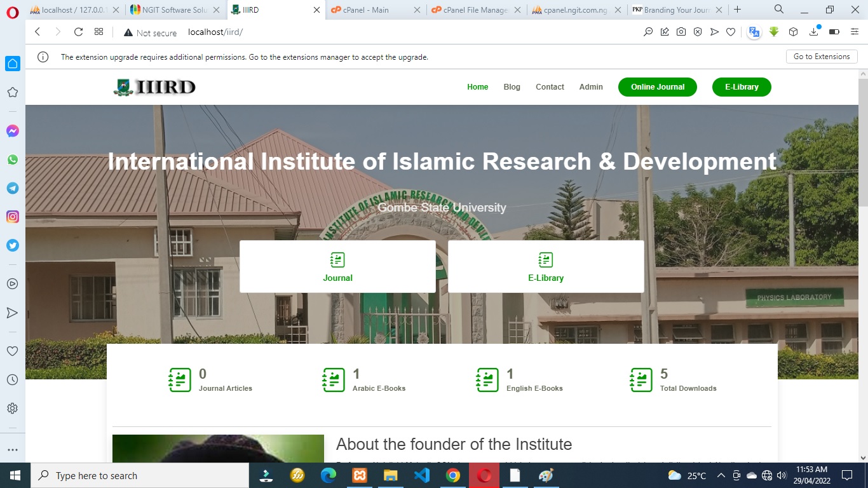The height and width of the screenshot is (488, 868).
Task: Switch to the localhost / 127.0.0.1 tab
Action: (x=74, y=10)
